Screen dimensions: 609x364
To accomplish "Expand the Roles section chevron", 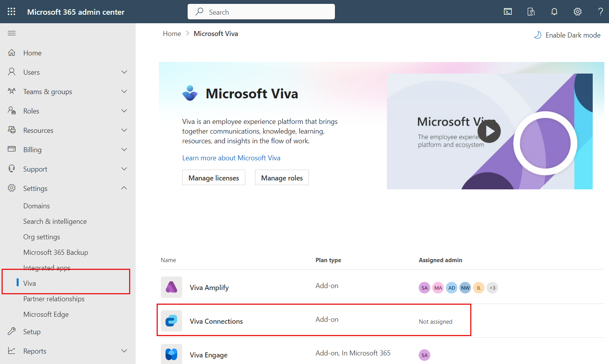I will pos(124,111).
